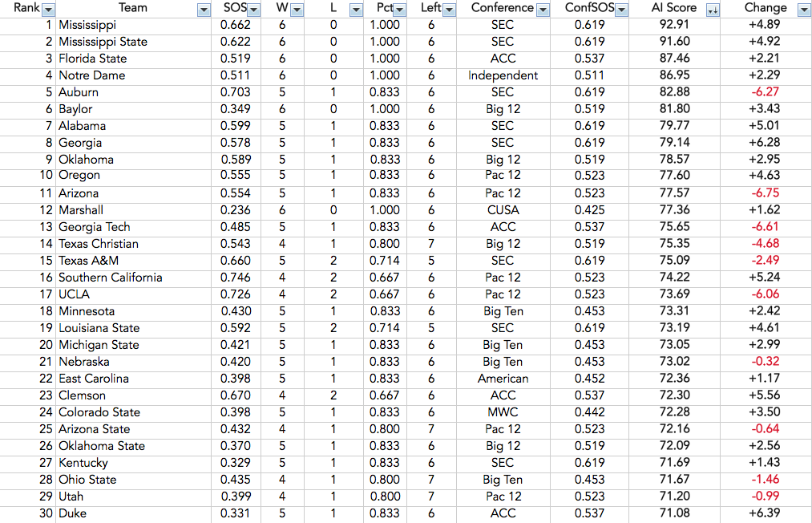
Task: Select the AI Score value 77.36
Action: click(674, 210)
